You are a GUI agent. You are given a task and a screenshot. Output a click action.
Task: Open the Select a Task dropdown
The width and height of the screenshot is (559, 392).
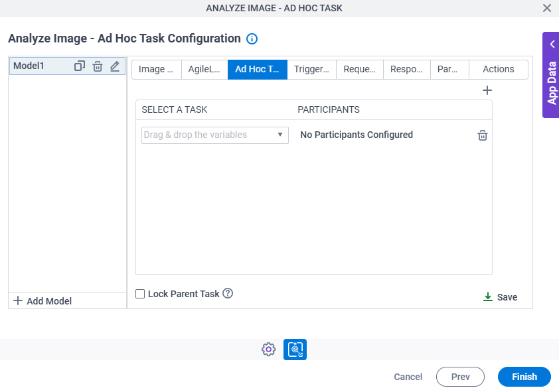[215, 135]
